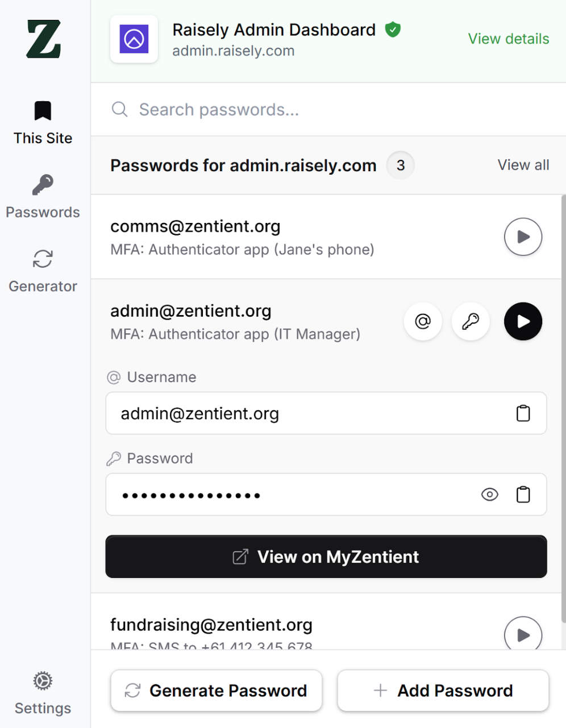Image resolution: width=566 pixels, height=728 pixels.
Task: Click the Raisely site logo icon
Action: [134, 39]
